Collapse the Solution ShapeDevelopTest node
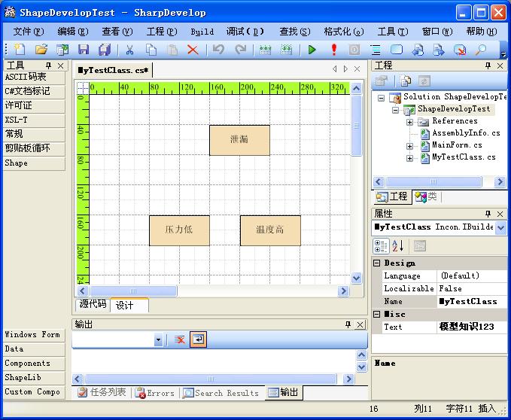Viewport: 511px width, 420px height. coord(381,97)
